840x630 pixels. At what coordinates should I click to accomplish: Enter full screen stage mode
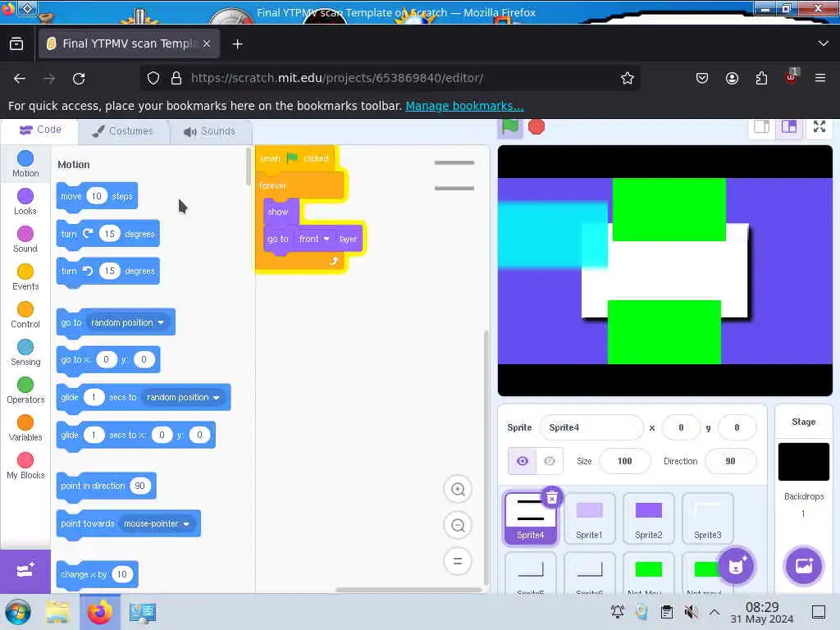point(819,127)
